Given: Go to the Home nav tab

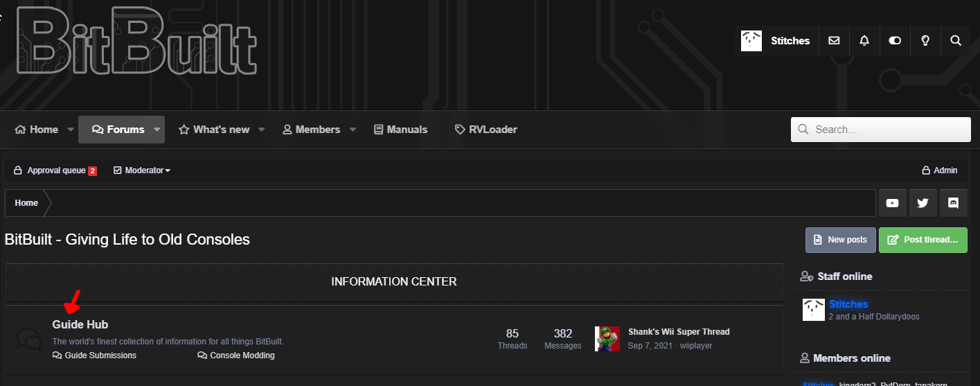Looking at the screenshot, I should [37, 130].
